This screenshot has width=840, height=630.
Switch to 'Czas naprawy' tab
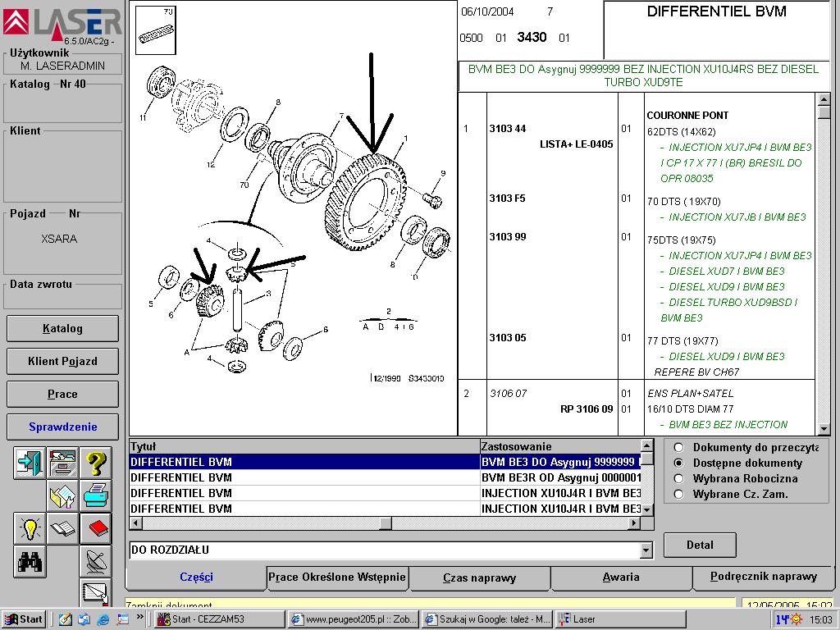point(479,577)
